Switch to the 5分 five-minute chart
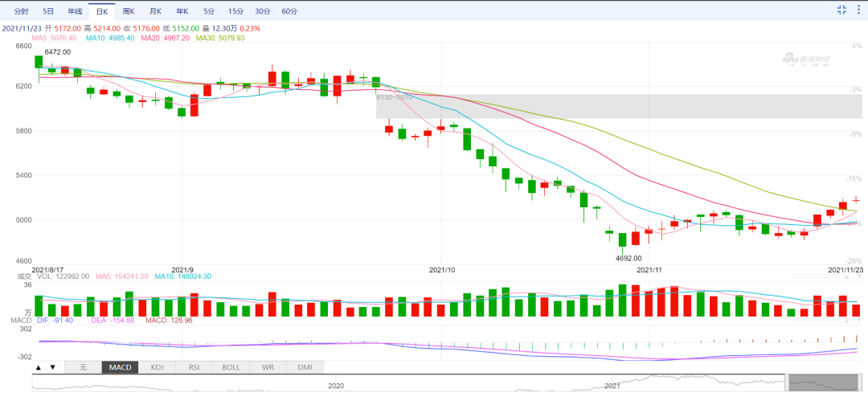 click(x=209, y=11)
